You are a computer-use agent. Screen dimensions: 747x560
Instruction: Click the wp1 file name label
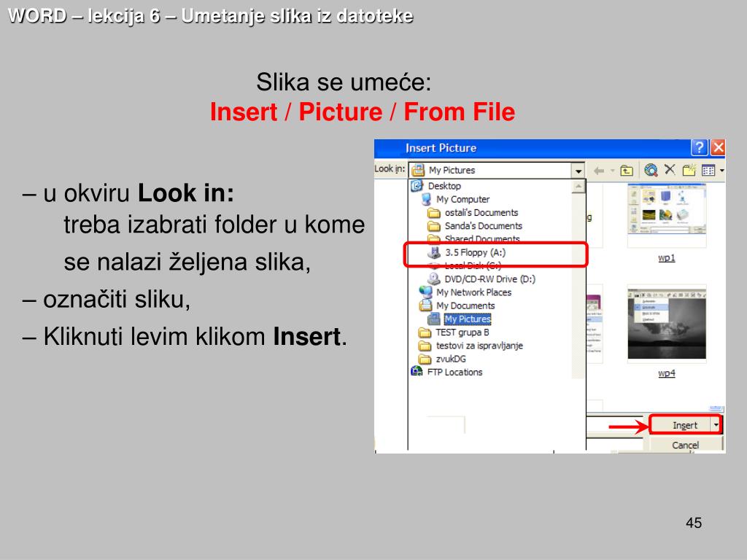tap(667, 257)
